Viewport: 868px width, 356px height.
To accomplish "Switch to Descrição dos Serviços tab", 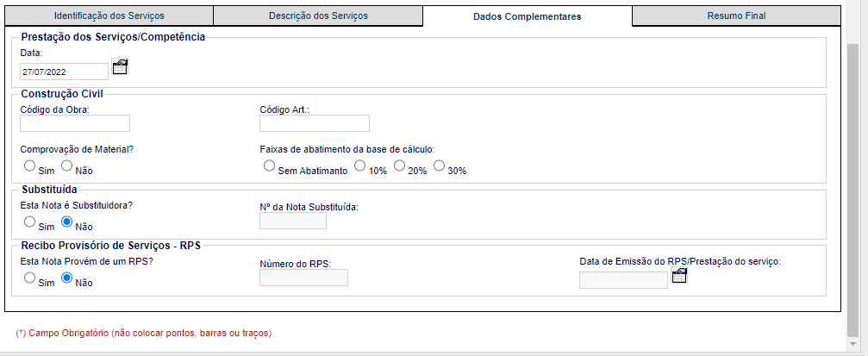I will [318, 16].
